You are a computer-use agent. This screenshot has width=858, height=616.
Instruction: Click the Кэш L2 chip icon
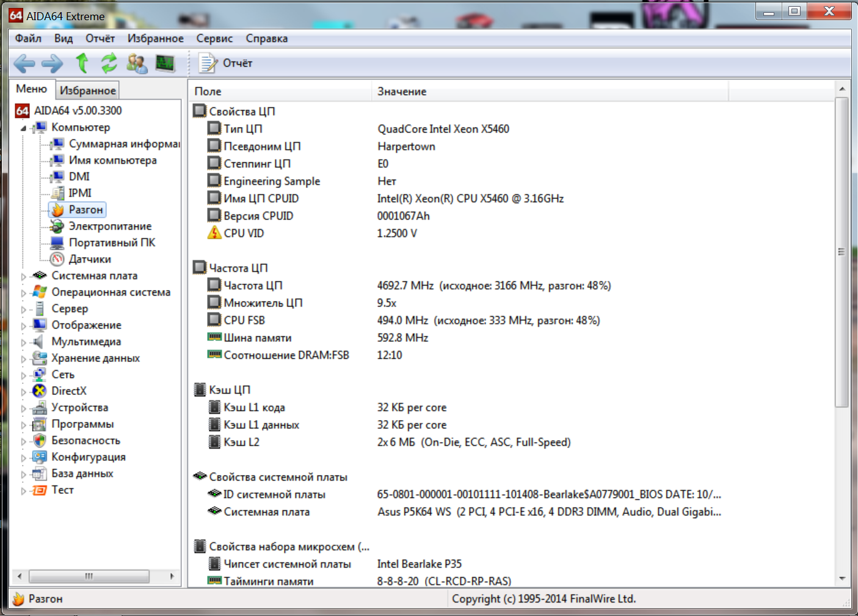(x=214, y=442)
